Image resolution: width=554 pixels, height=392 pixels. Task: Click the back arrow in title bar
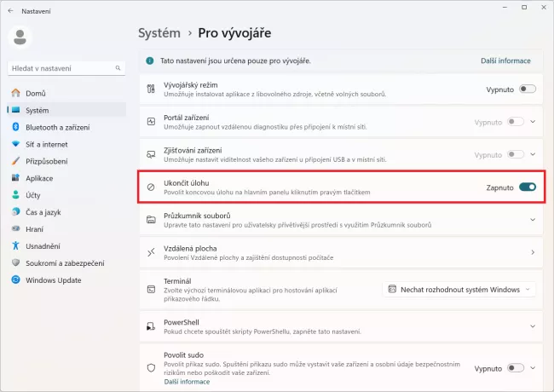[x=10, y=10]
